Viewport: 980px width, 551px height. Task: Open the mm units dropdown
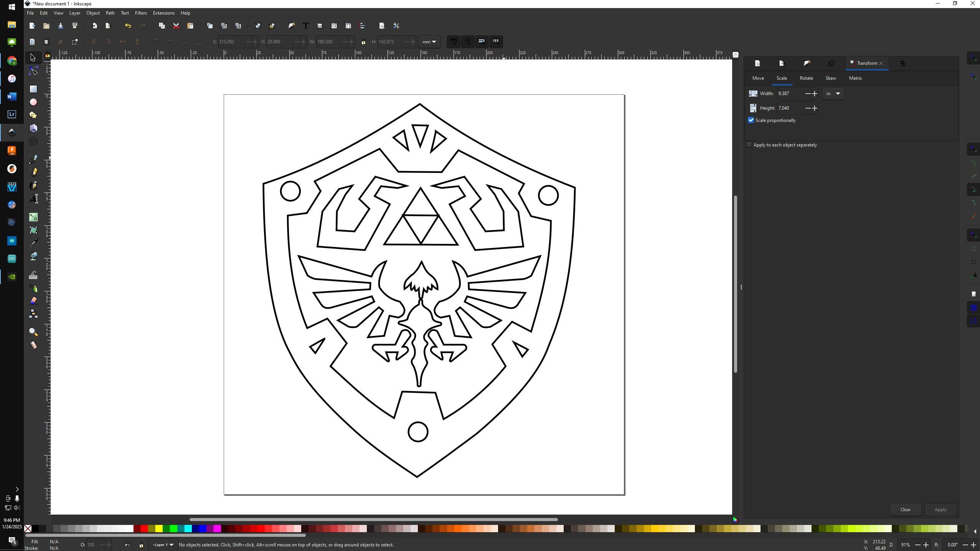pos(429,41)
